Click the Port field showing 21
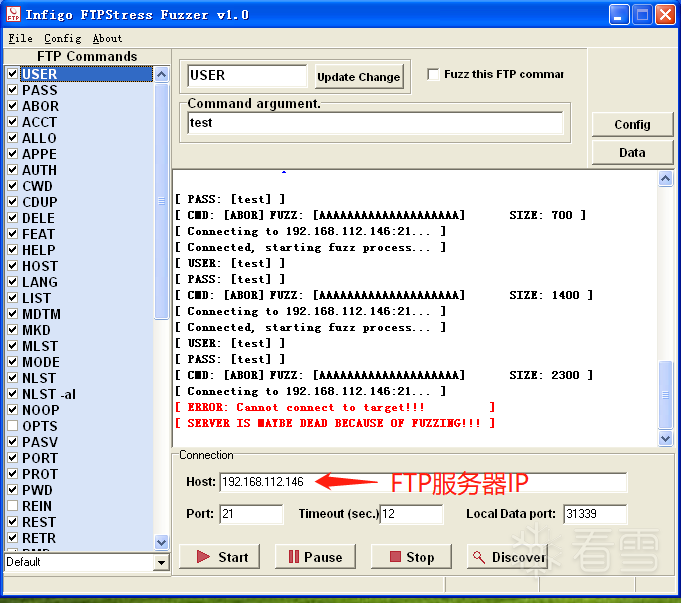681x603 pixels. (x=251, y=514)
